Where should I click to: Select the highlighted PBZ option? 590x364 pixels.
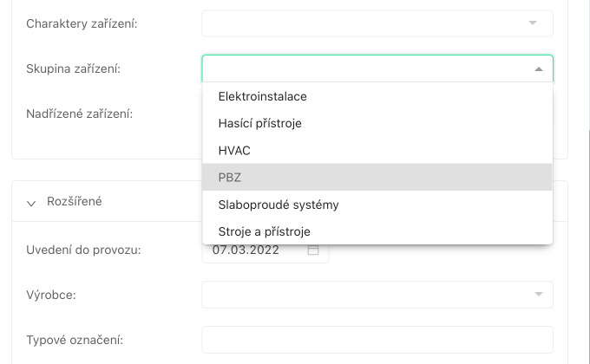(230, 178)
